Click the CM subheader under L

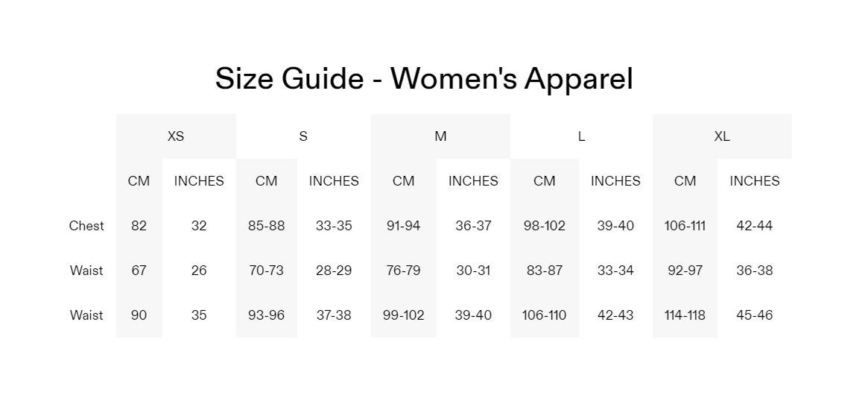click(x=544, y=181)
